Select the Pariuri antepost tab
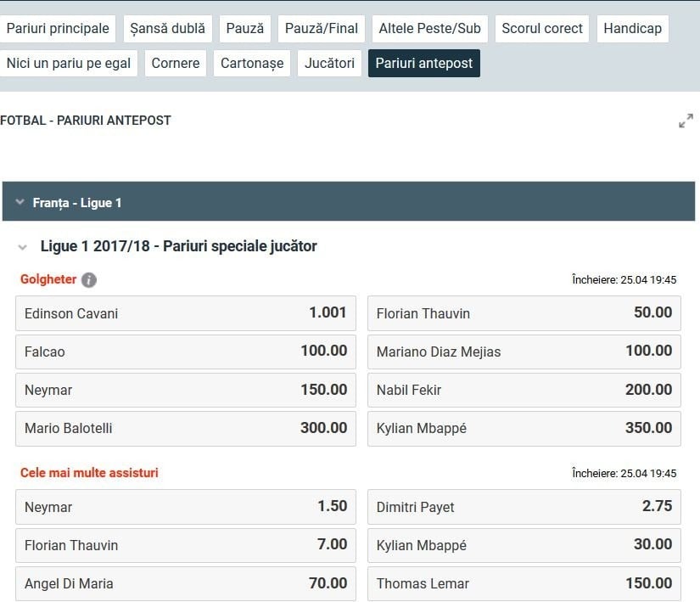The width and height of the screenshot is (700, 602). (423, 63)
